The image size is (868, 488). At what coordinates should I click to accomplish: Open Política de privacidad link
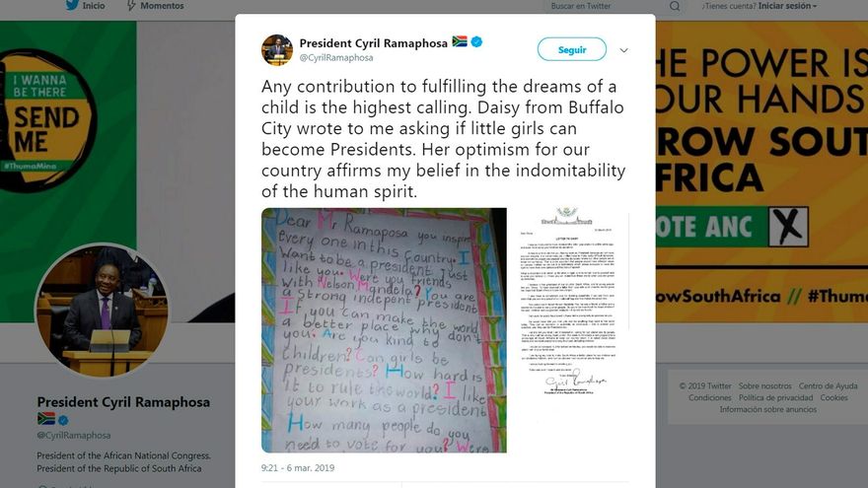pyautogui.click(x=775, y=398)
